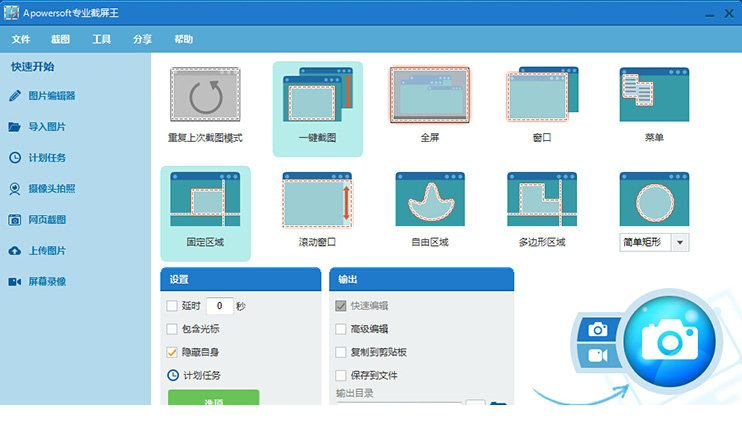The image size is (742, 421).
Task: Pick 自由区域 freehand capture mode
Action: 430,210
